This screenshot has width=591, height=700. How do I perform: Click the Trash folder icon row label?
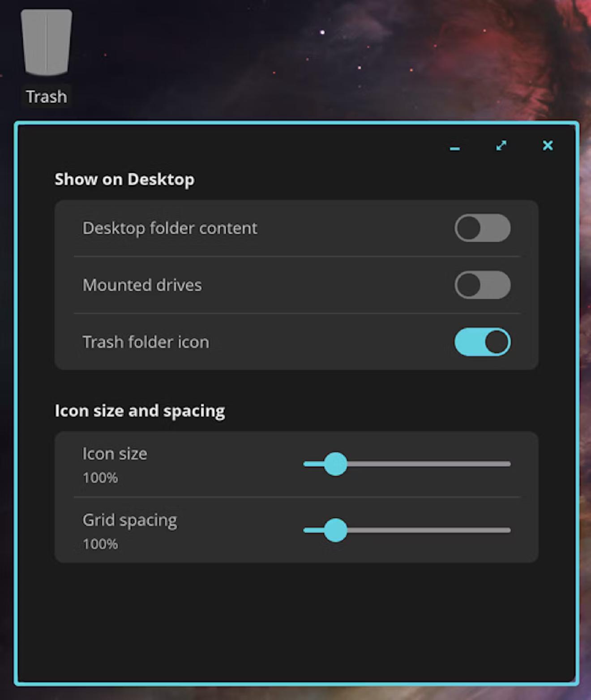click(x=146, y=342)
